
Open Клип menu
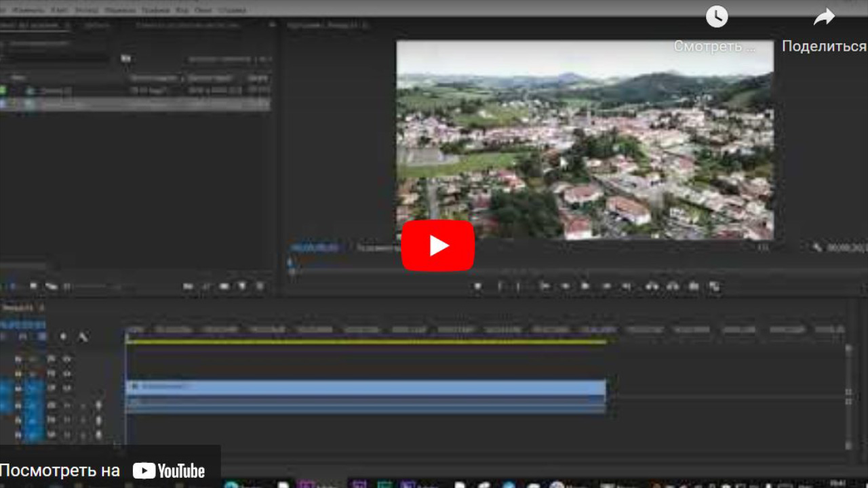pyautogui.click(x=59, y=10)
